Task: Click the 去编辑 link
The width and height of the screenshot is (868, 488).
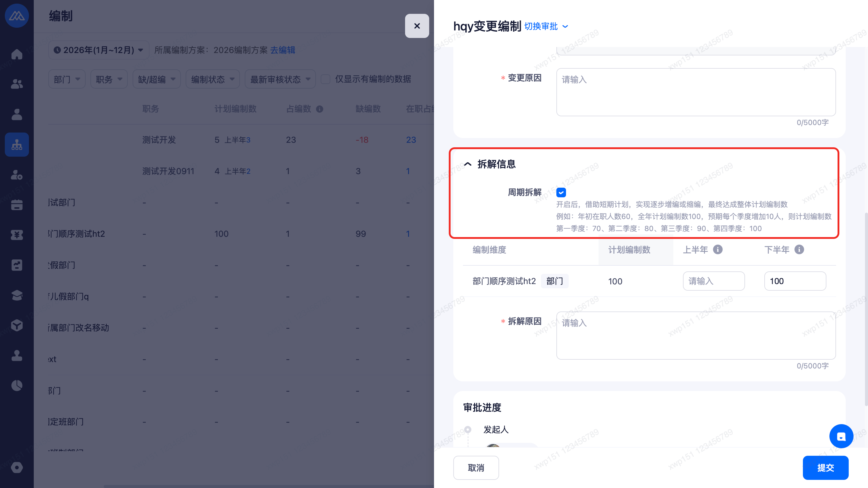Action: click(x=283, y=50)
